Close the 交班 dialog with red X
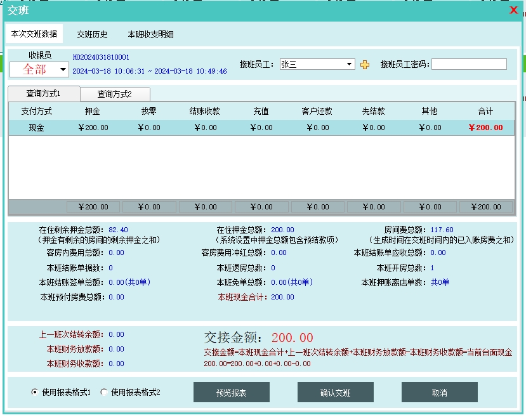Image resolution: width=526 pixels, height=420 pixels. tap(513, 10)
